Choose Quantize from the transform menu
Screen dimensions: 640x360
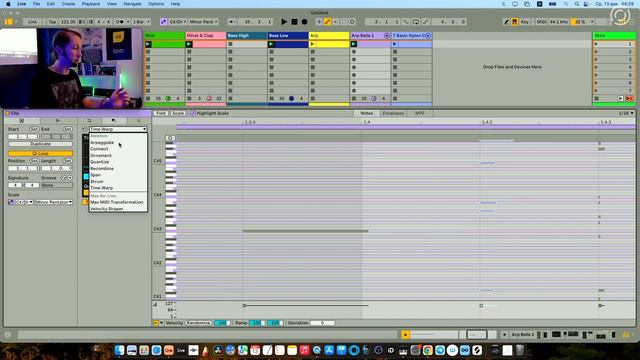tap(100, 162)
